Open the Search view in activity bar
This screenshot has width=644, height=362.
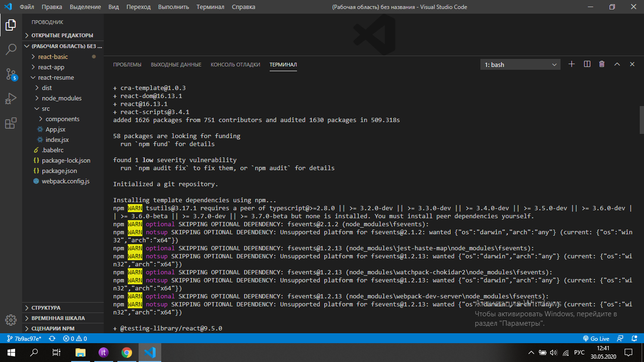pyautogui.click(x=11, y=49)
